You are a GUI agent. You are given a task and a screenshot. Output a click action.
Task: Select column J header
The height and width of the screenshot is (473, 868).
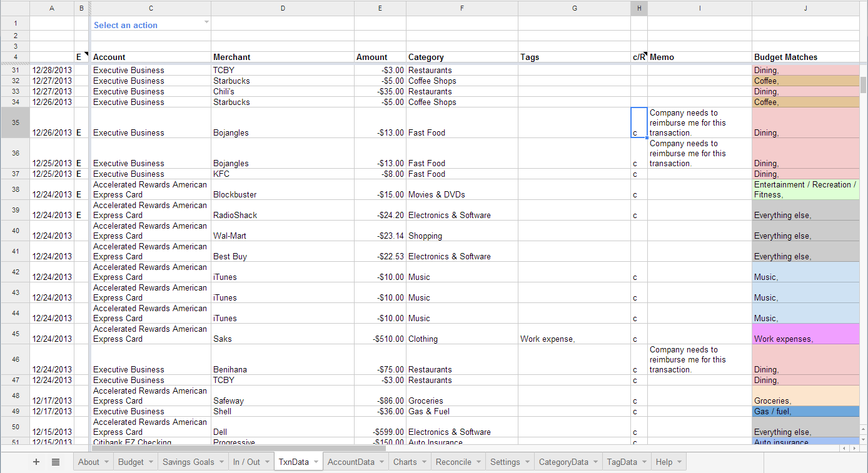pos(805,8)
